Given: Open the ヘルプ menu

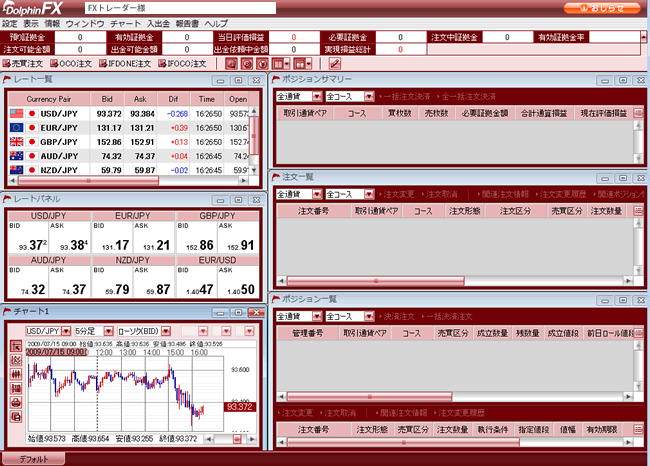Looking at the screenshot, I should pos(216,24).
